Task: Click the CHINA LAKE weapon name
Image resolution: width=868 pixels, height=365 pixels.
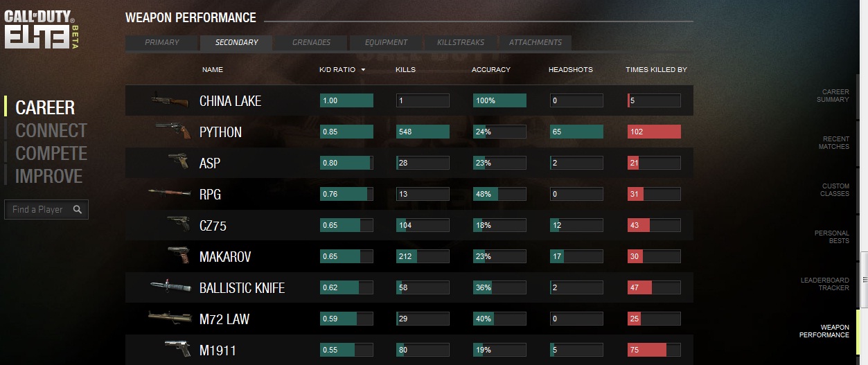Action: coord(230,101)
